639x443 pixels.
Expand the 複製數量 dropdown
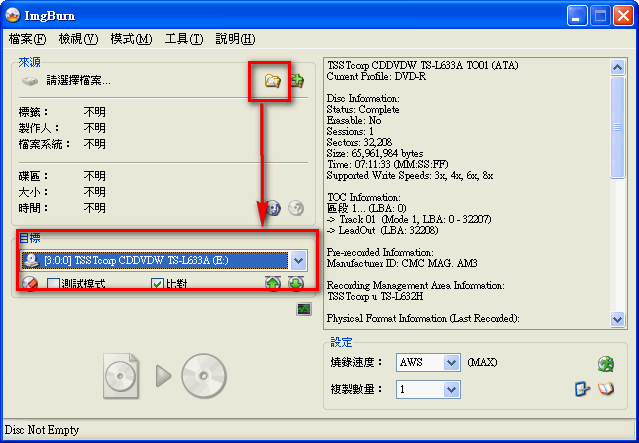pos(451,390)
